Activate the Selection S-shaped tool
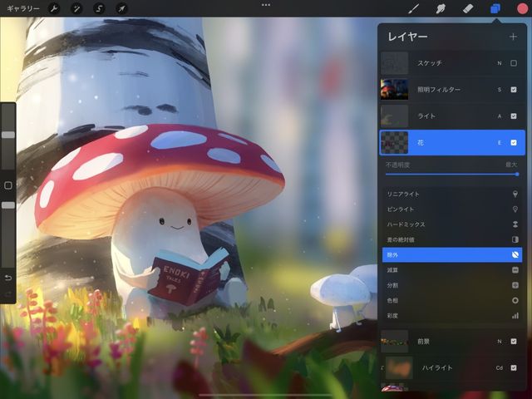Viewport: 532px width, 399px height. coord(99,8)
